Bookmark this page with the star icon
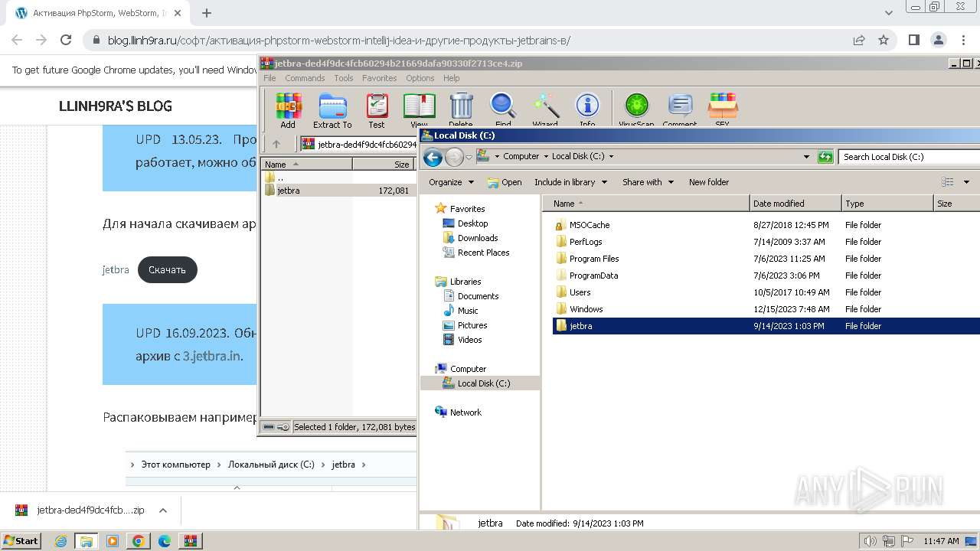The height and width of the screenshot is (551, 980). click(x=884, y=40)
